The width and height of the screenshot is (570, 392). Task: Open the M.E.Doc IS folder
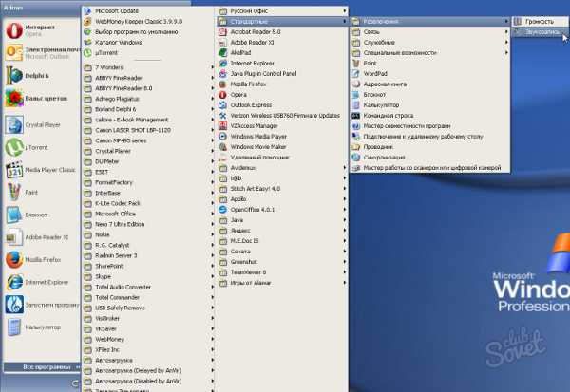(x=282, y=241)
